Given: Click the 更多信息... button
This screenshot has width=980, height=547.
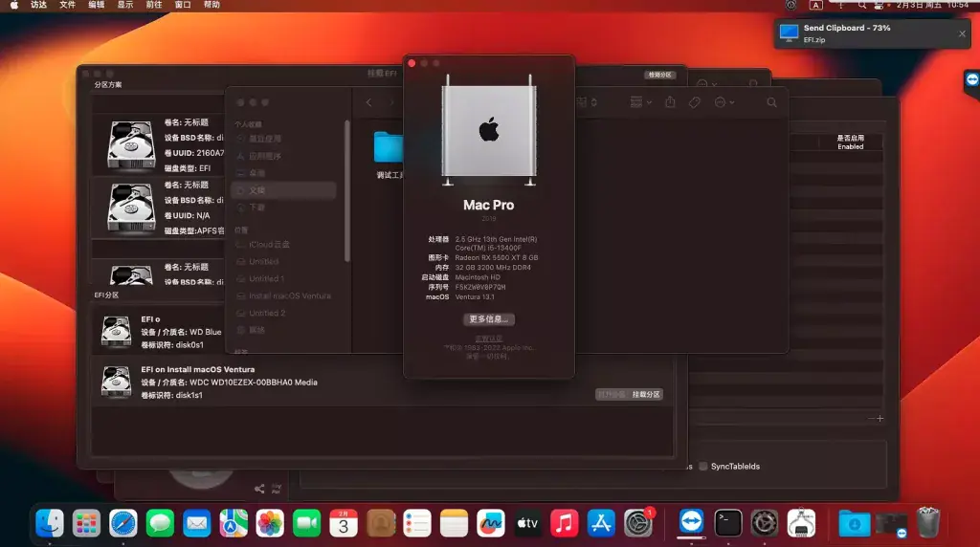Looking at the screenshot, I should pyautogui.click(x=489, y=319).
